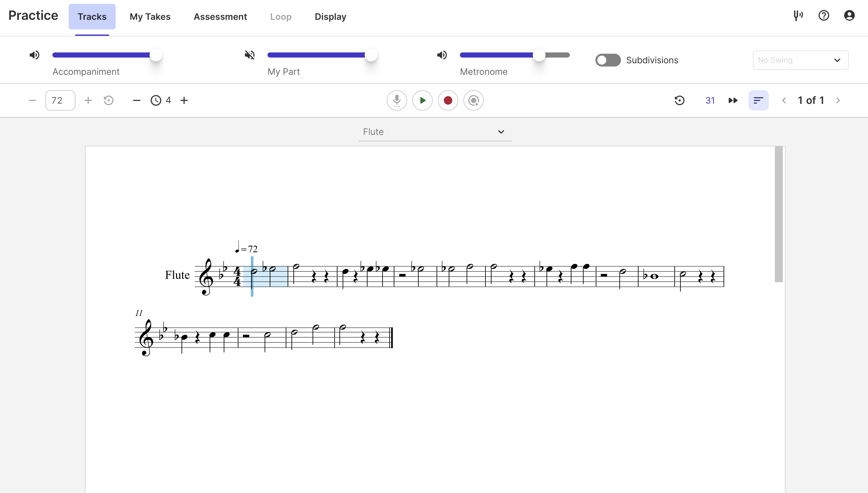
Task: Toggle the Subdivisions switch on
Action: (x=607, y=60)
